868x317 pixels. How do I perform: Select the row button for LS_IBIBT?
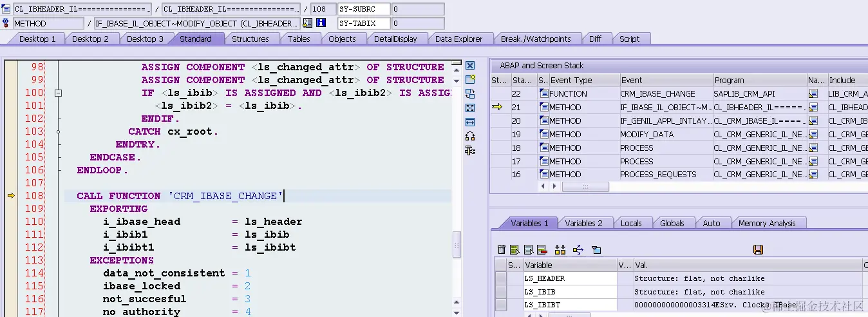500,305
